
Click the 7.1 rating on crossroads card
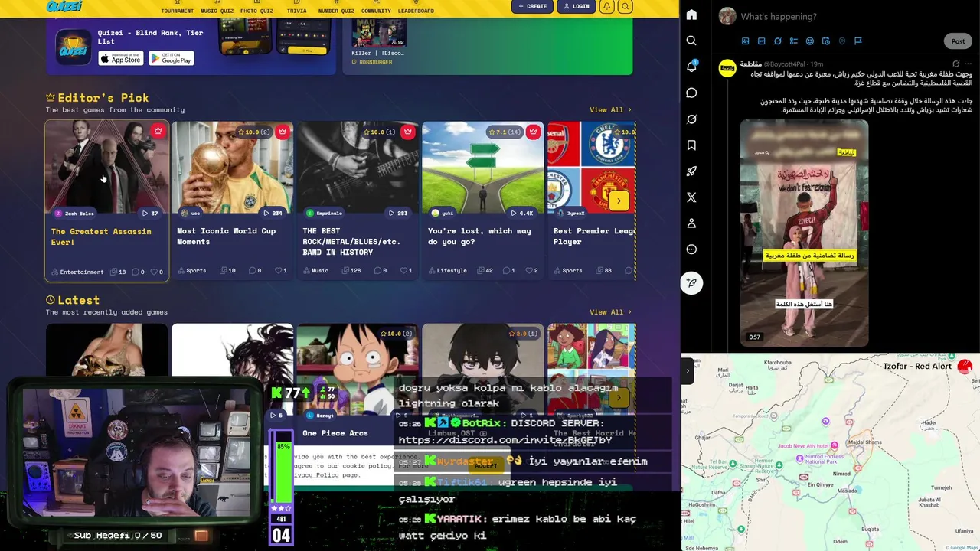[504, 132]
